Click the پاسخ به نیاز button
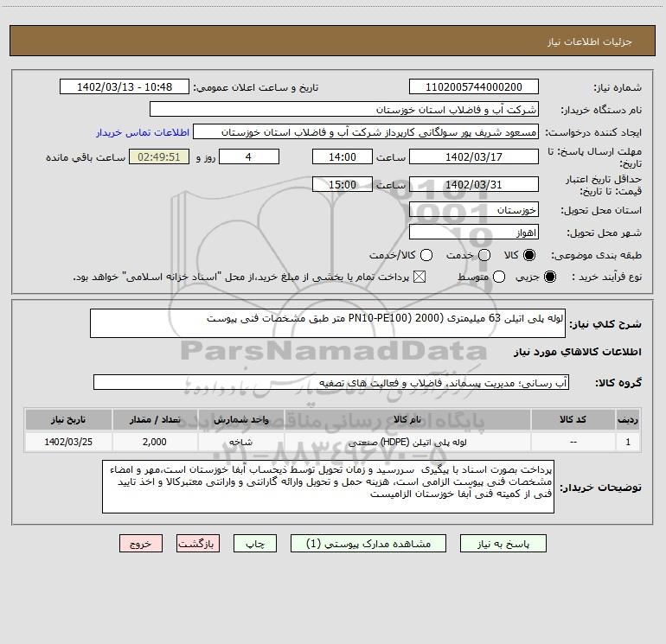The height and width of the screenshot is (644, 666). click(x=503, y=544)
